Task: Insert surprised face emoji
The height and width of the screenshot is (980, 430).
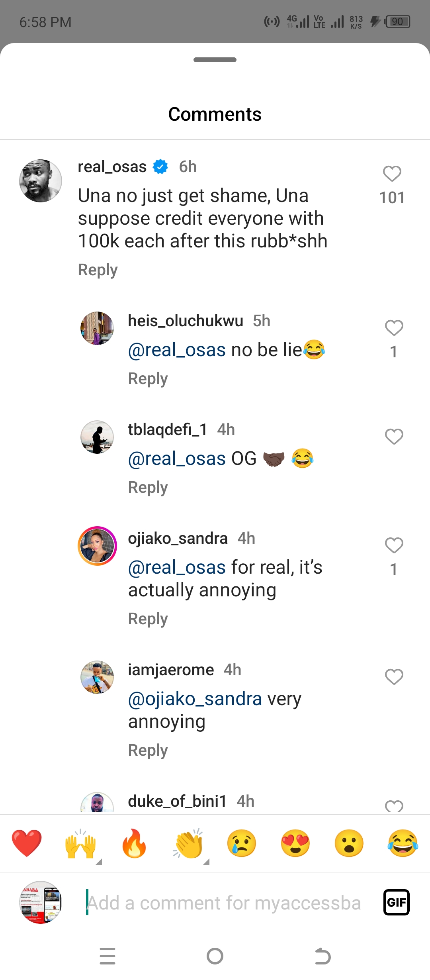Action: pyautogui.click(x=349, y=843)
